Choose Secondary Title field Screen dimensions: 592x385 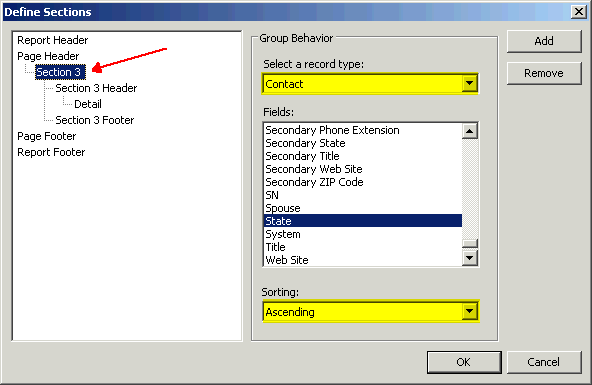362,156
